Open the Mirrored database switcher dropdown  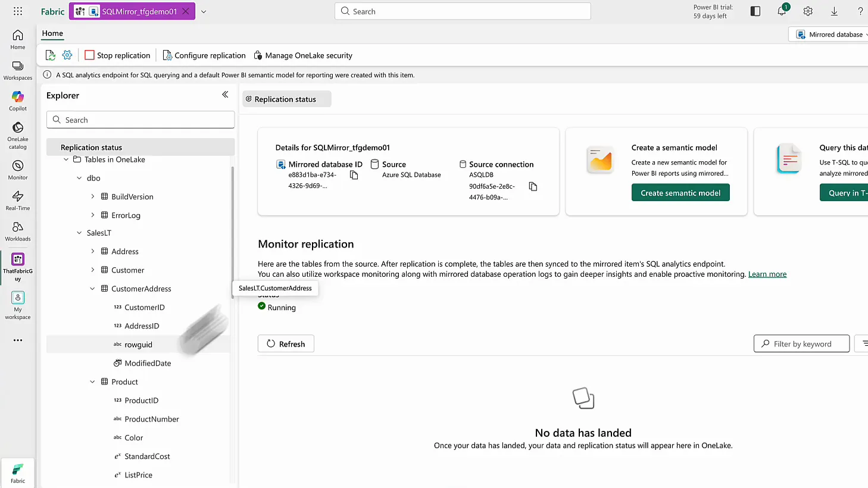point(832,35)
